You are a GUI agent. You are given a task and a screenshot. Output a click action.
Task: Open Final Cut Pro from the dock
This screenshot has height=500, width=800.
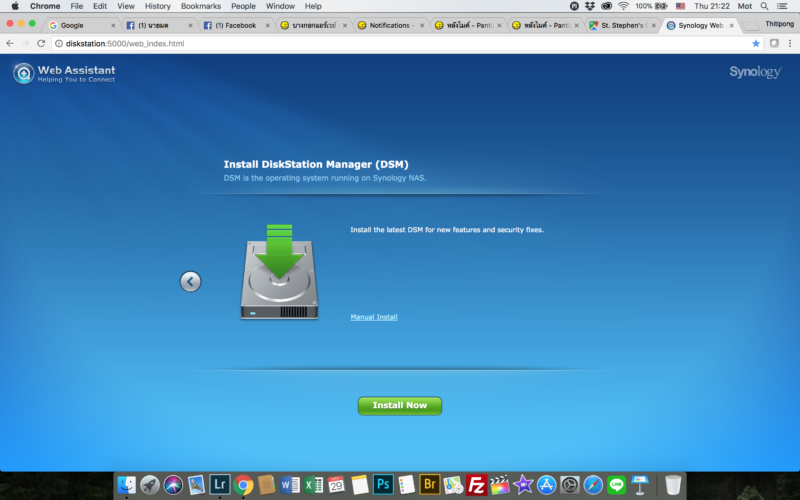click(x=499, y=485)
